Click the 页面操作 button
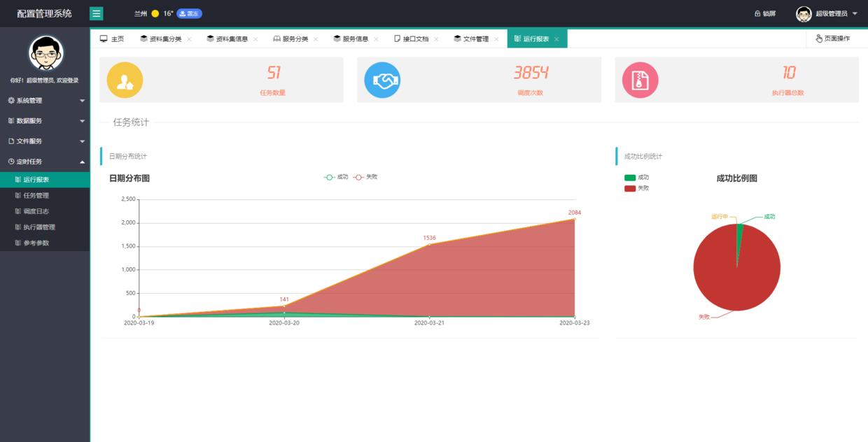The image size is (868, 442). [832, 38]
